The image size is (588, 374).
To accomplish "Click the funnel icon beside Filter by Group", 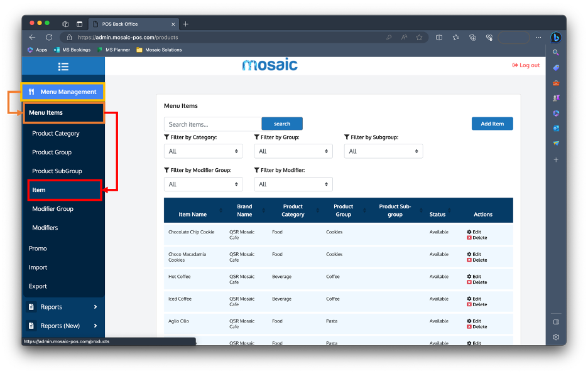I will (256, 137).
